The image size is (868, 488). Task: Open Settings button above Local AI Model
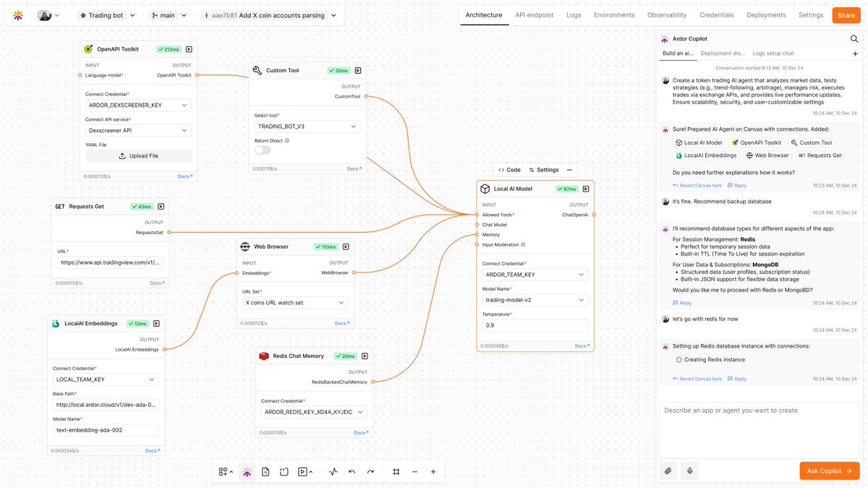click(544, 170)
